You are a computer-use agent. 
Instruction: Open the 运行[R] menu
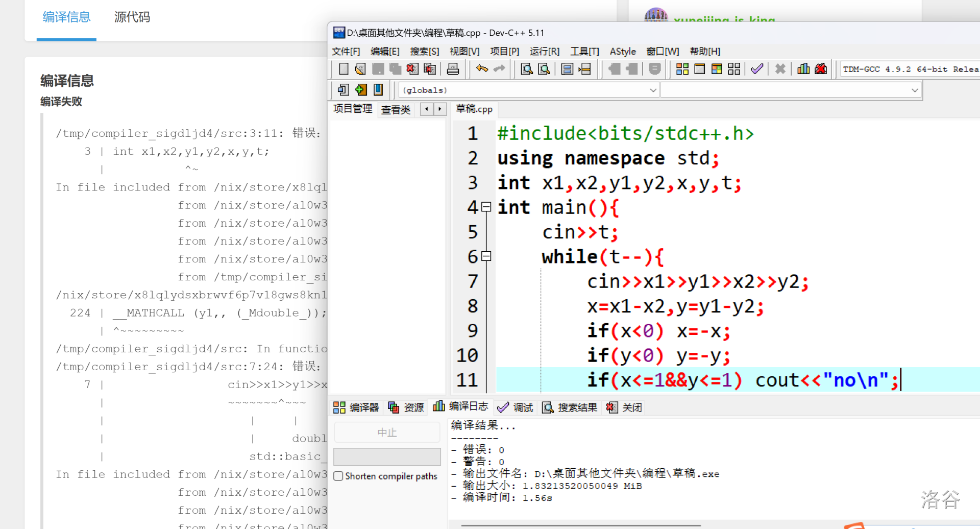point(544,51)
